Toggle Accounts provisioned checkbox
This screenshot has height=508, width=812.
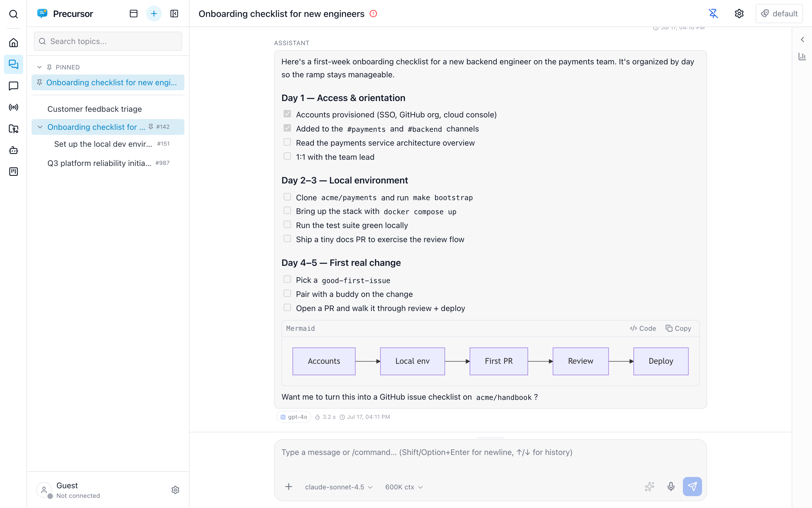point(287,114)
